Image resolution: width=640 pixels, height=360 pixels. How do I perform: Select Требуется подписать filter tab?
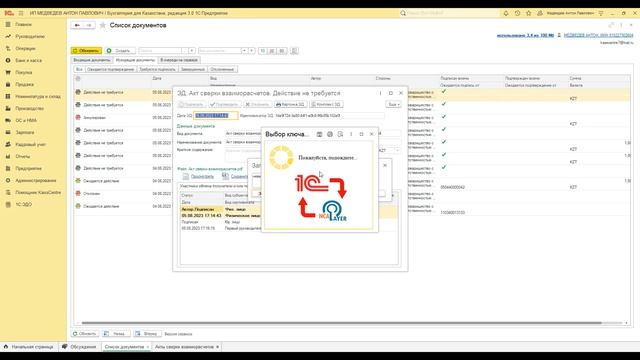click(x=157, y=69)
